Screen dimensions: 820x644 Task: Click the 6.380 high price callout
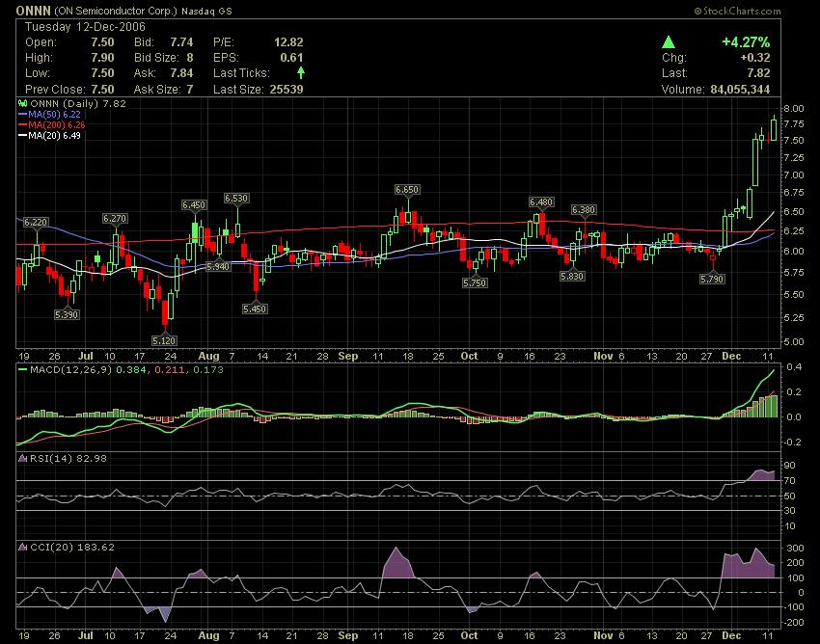(x=583, y=209)
